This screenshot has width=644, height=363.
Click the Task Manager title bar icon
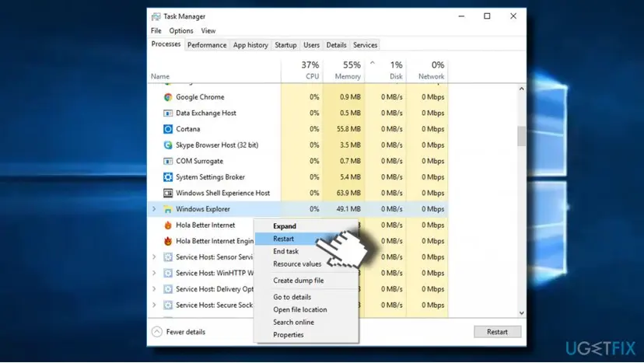[x=156, y=16]
